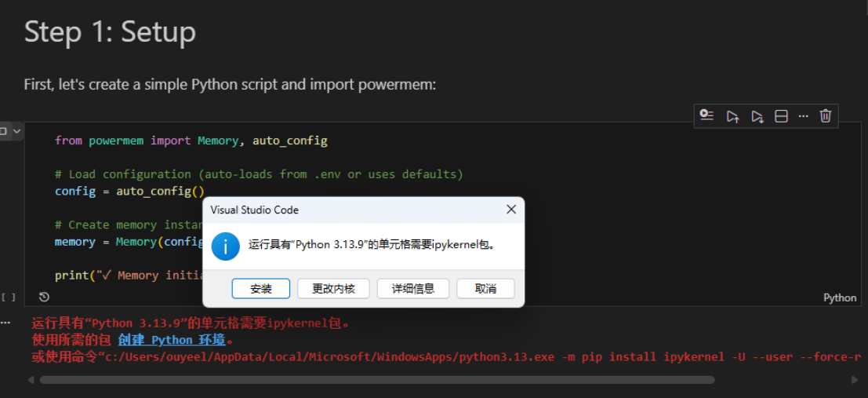Delete cell trash icon
This screenshot has height=398, width=868.
(x=826, y=116)
